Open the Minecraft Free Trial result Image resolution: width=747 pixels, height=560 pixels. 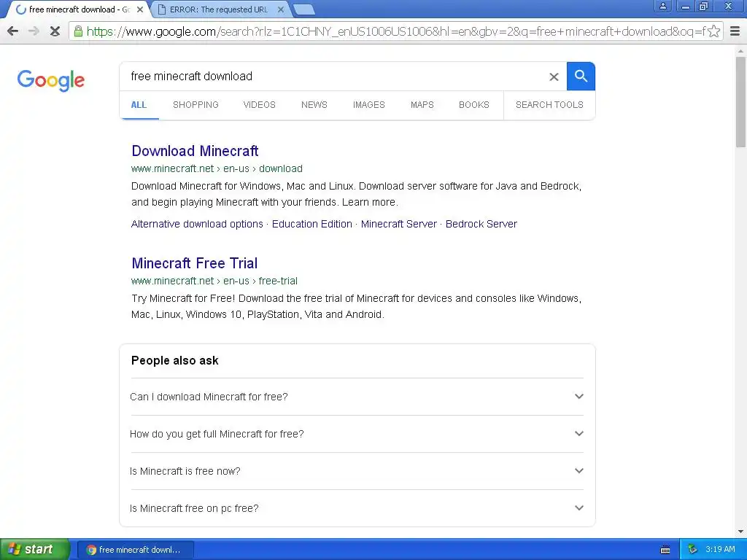point(194,263)
